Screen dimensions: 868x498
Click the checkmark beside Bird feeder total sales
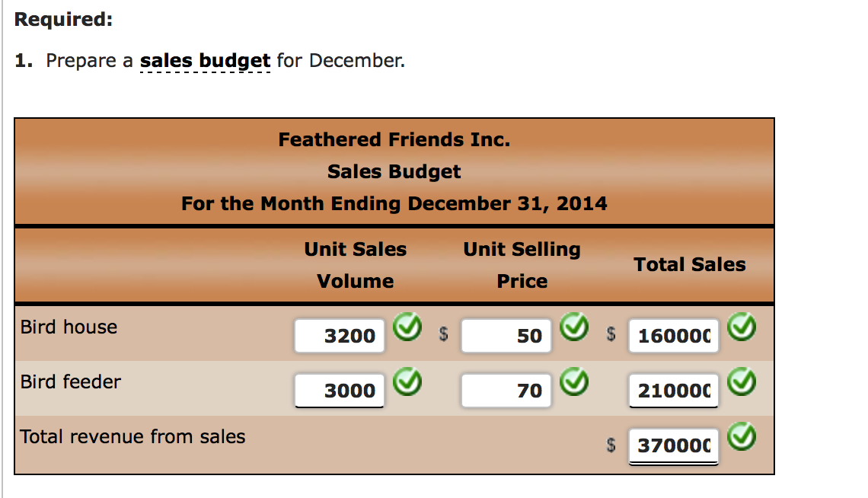click(742, 381)
